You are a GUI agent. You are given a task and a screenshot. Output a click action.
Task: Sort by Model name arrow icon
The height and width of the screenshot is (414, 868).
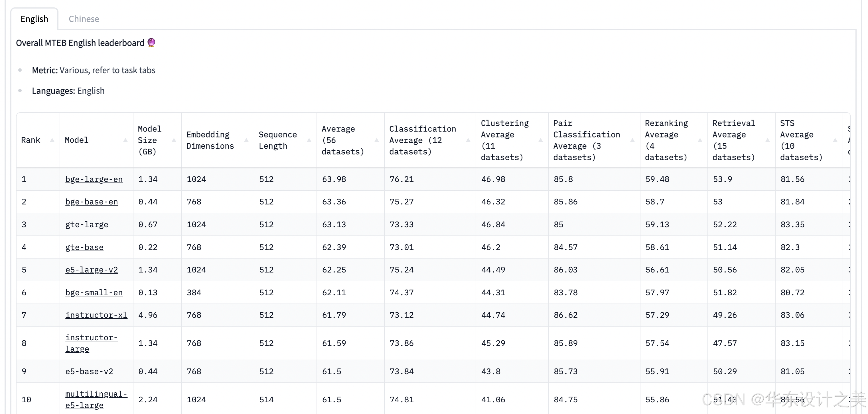coord(125,140)
